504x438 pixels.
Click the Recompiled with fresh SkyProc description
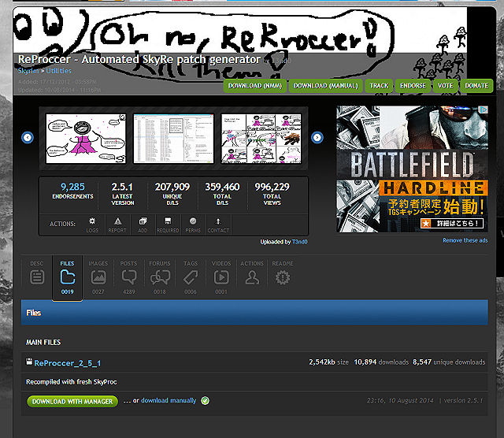coord(72,382)
